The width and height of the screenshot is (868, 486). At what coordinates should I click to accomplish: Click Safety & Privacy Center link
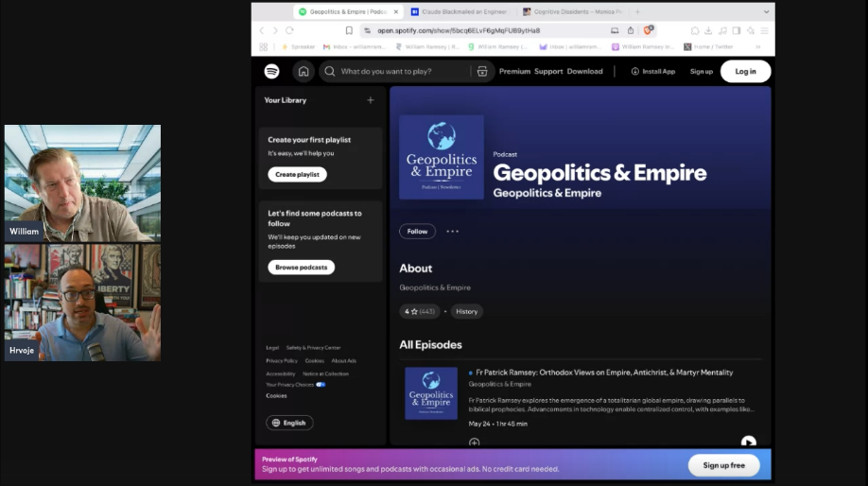click(x=313, y=348)
